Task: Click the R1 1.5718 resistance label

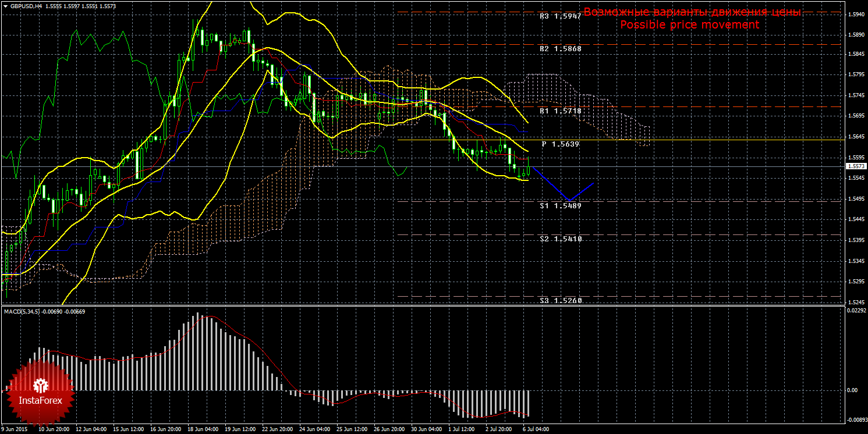Action: click(x=559, y=111)
